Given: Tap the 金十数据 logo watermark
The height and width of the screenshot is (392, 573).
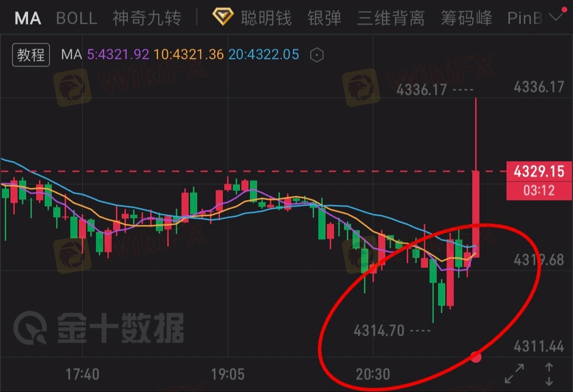Looking at the screenshot, I should pos(99,327).
